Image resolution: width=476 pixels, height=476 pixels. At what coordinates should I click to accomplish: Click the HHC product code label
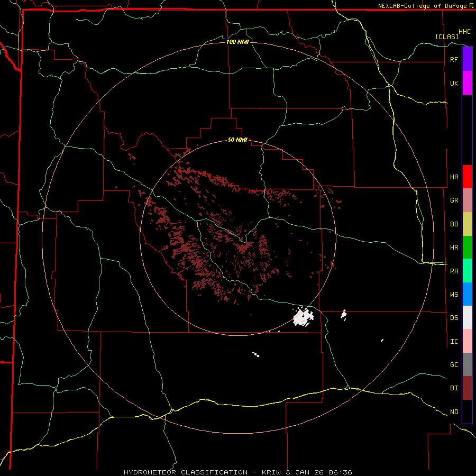point(464,32)
